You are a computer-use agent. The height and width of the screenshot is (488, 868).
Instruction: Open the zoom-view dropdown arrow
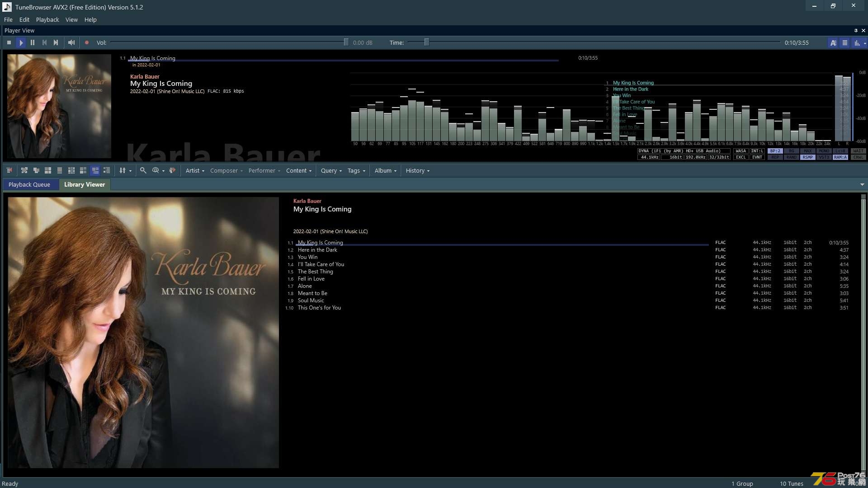pyautogui.click(x=163, y=171)
